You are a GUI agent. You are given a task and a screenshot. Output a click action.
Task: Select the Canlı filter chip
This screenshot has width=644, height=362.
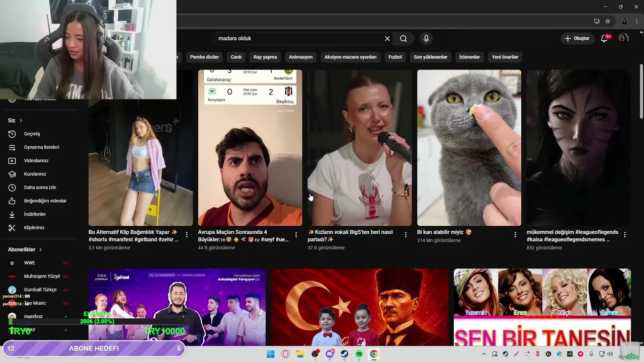pos(236,57)
